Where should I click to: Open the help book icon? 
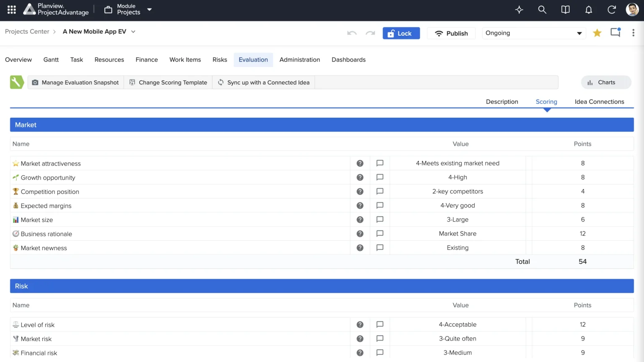click(566, 10)
